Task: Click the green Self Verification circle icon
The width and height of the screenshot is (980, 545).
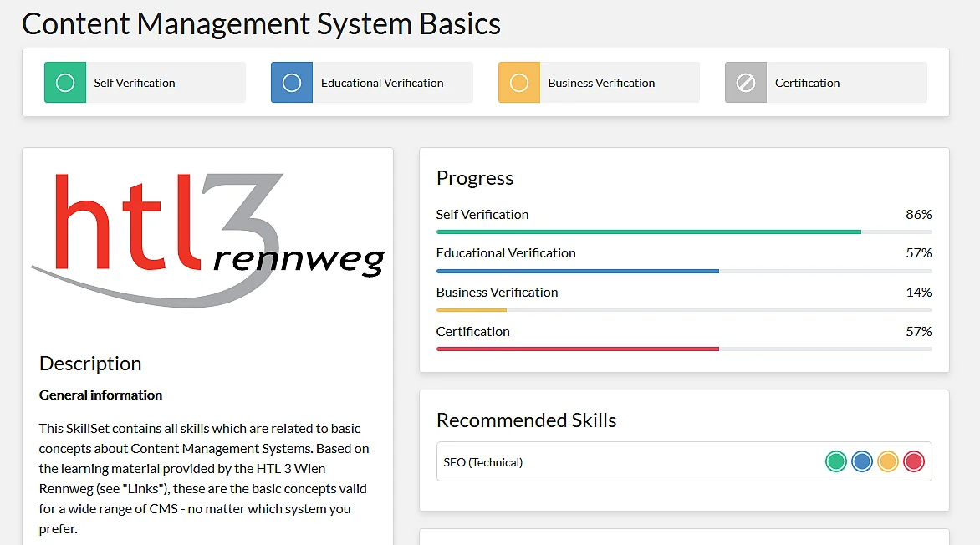Action: pyautogui.click(x=65, y=83)
